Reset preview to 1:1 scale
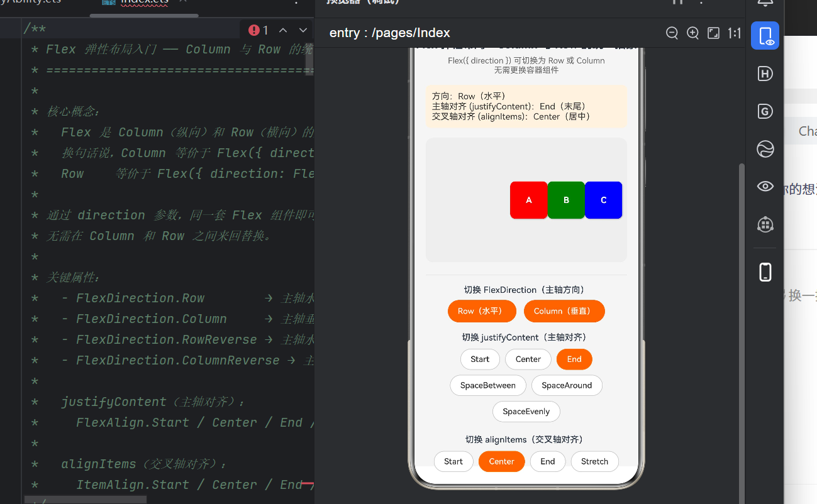Viewport: 817px width, 504px height. (734, 33)
